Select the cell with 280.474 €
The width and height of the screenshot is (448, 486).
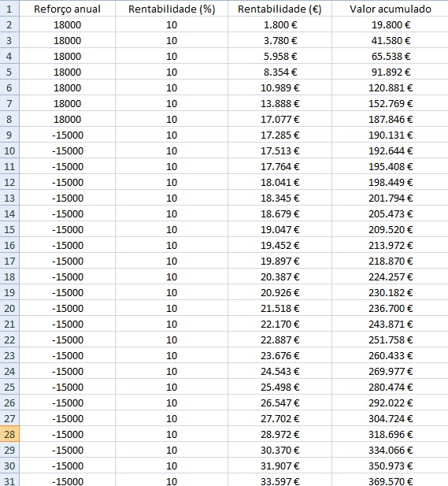tap(390, 387)
